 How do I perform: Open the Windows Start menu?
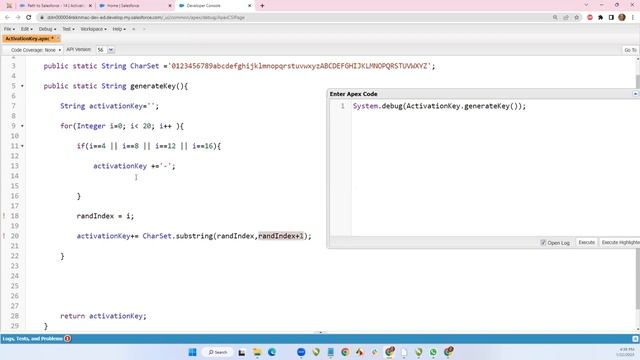pyautogui.click(x=192, y=352)
